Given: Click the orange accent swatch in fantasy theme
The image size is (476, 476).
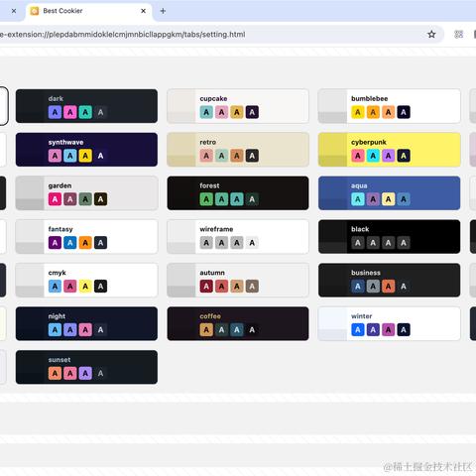Looking at the screenshot, I should [85, 243].
